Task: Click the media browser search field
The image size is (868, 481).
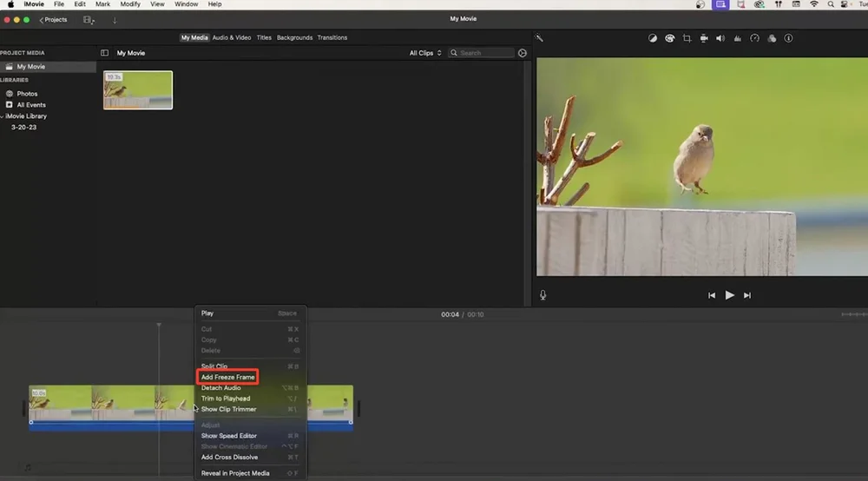Action: tap(484, 53)
